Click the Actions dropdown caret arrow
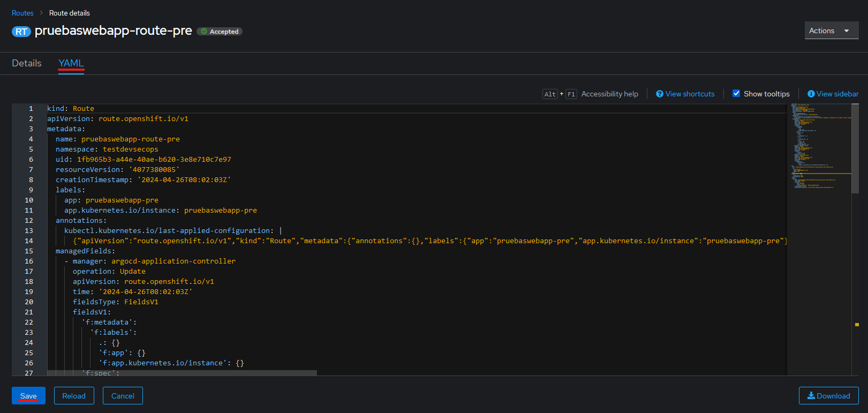The image size is (868, 413). 847,31
